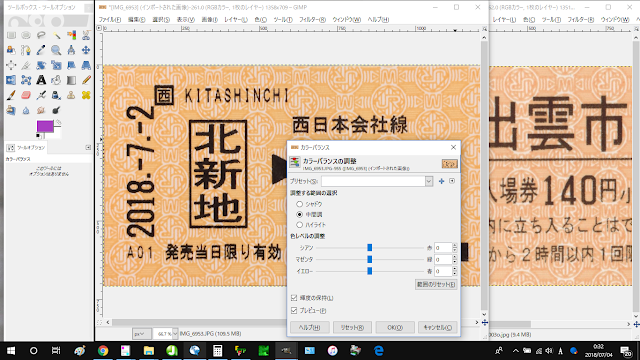Open the Image menu in main GIMP window
This screenshot has height=360, width=640.
pos(209,20)
